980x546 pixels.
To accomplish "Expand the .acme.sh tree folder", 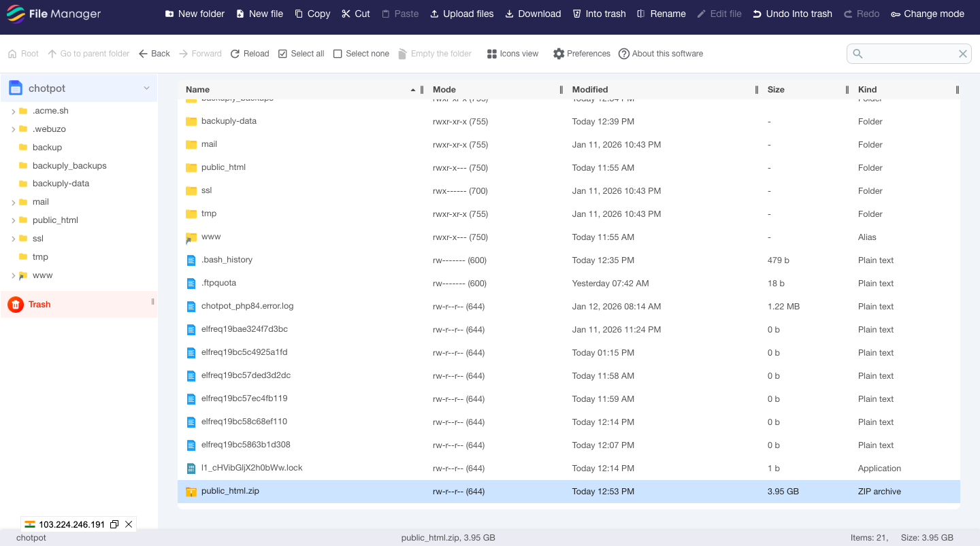I will pyautogui.click(x=14, y=111).
